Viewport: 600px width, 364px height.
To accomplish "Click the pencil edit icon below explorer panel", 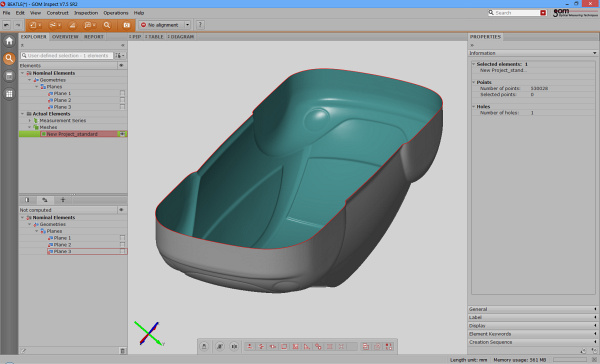I will [x=24, y=351].
